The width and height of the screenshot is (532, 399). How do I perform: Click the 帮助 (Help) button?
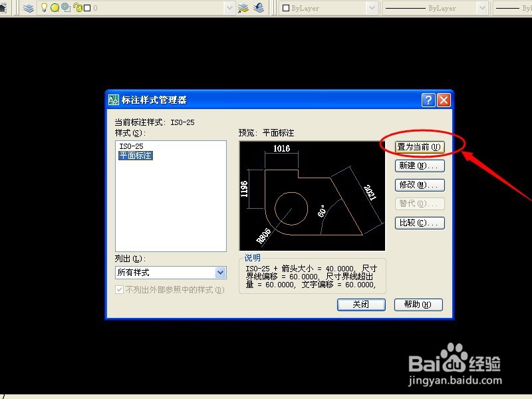click(418, 305)
